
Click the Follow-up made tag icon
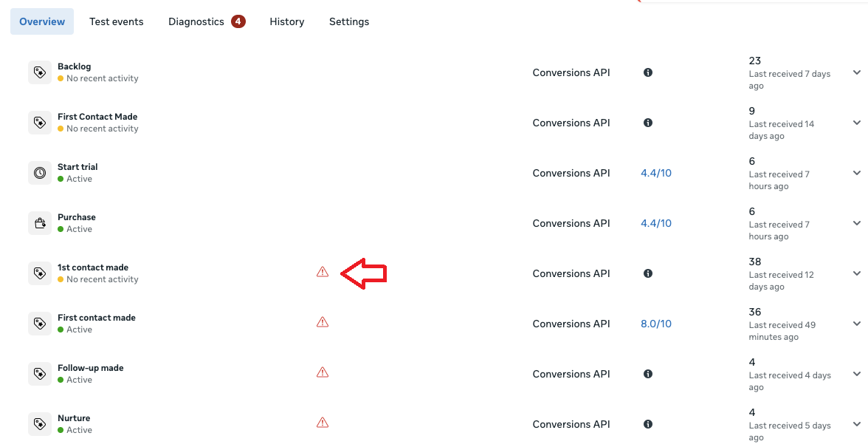click(40, 374)
